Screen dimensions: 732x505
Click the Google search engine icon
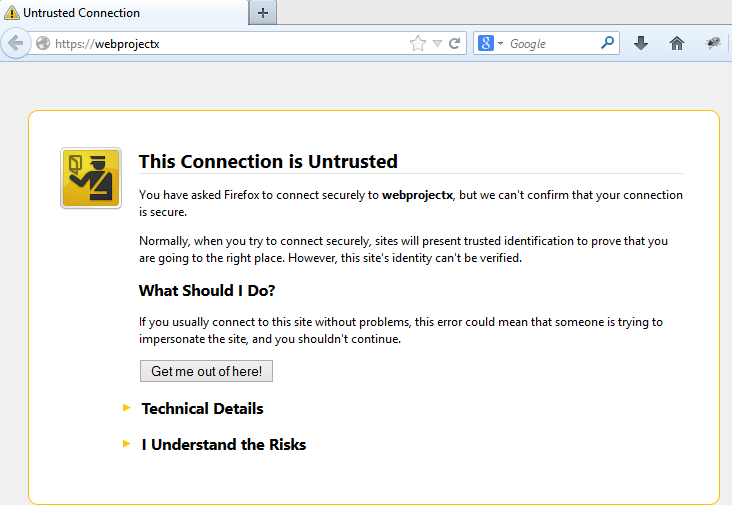pos(485,43)
